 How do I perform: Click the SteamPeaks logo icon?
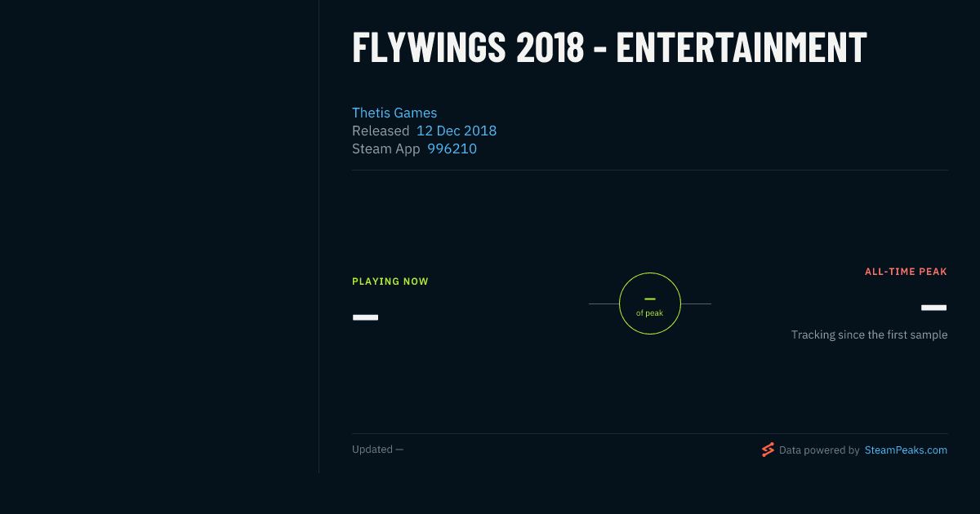tap(768, 450)
